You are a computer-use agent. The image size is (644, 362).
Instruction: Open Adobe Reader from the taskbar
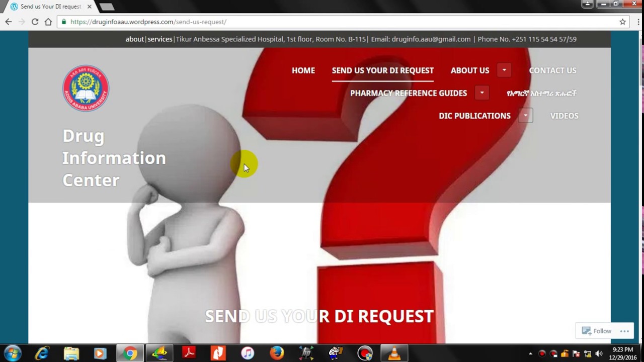(x=189, y=353)
